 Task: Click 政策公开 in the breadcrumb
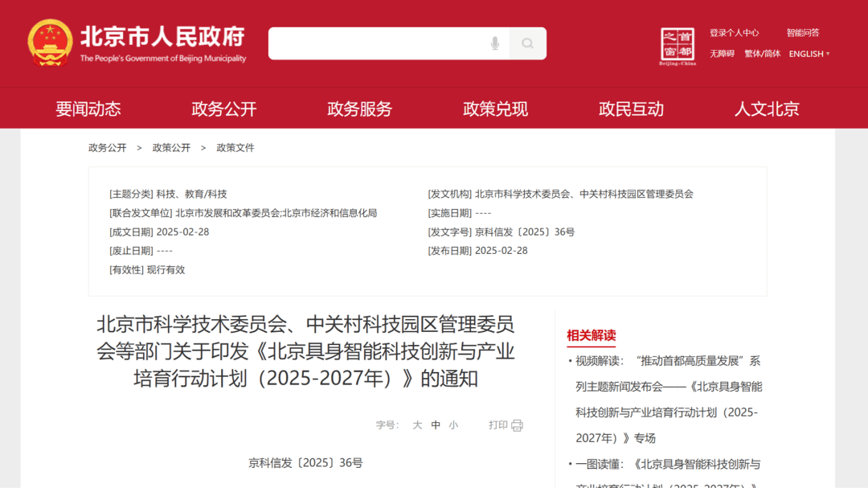pyautogui.click(x=171, y=148)
